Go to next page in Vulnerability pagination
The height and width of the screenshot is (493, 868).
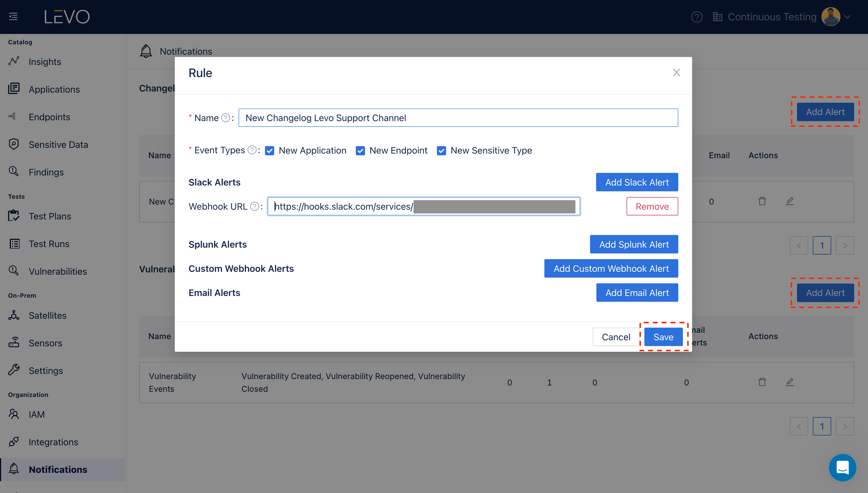click(845, 426)
